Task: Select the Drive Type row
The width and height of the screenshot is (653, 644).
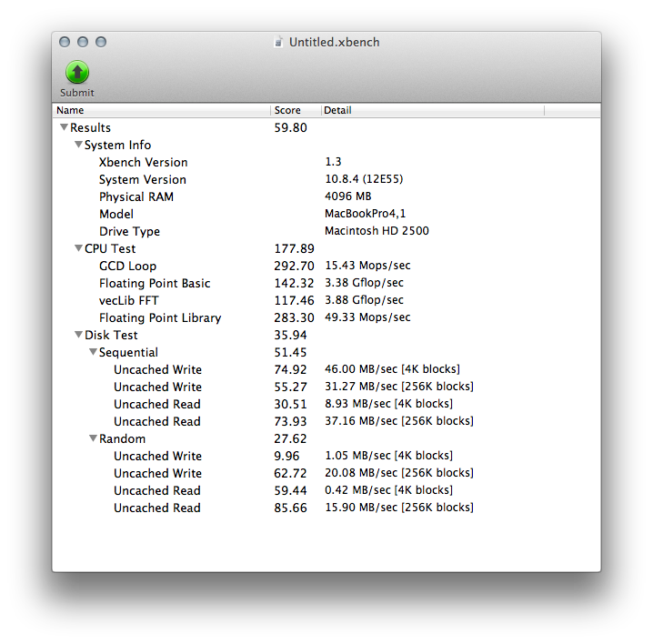Action: [326, 231]
